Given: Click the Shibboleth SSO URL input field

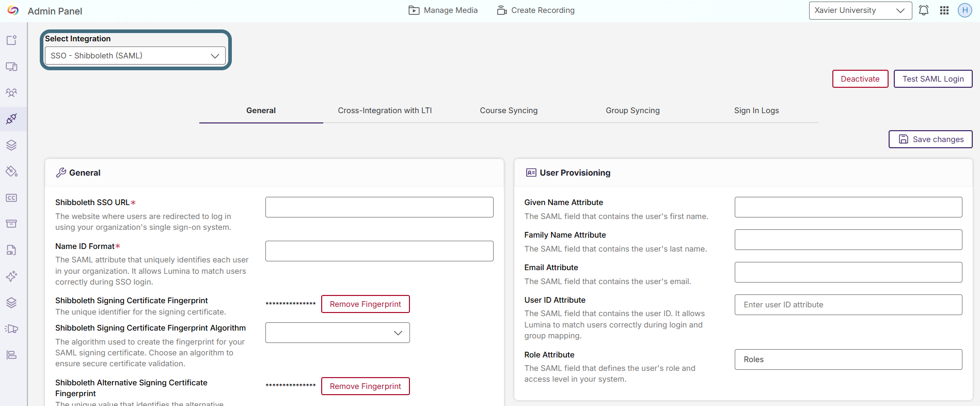Looking at the screenshot, I should 380,207.
